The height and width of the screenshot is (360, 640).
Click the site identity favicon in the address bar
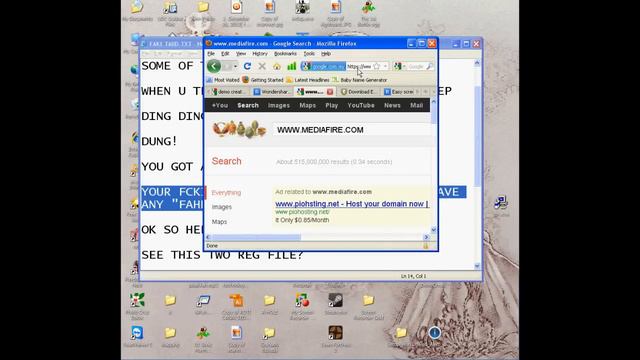click(307, 66)
